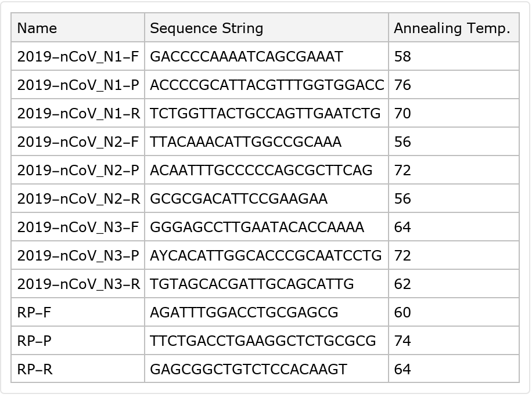Select the RP-F name cell
The height and width of the screenshot is (412, 532).
(x=34, y=312)
